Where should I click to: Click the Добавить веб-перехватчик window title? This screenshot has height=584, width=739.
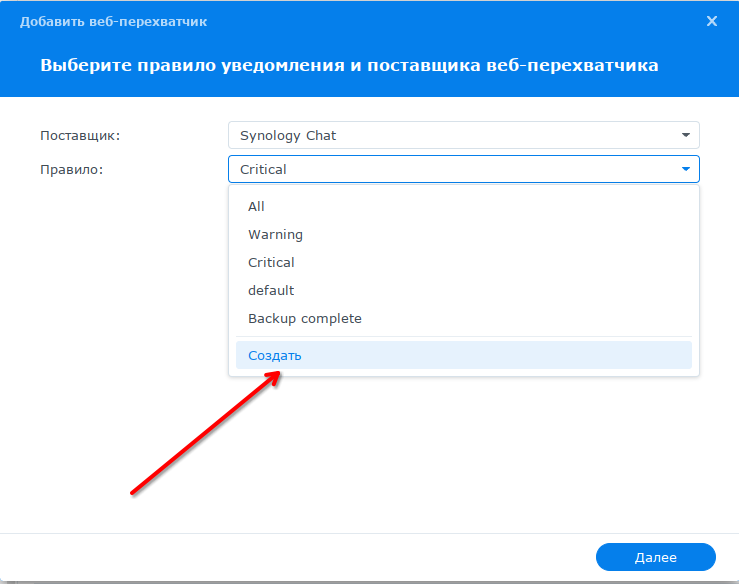click(x=114, y=22)
